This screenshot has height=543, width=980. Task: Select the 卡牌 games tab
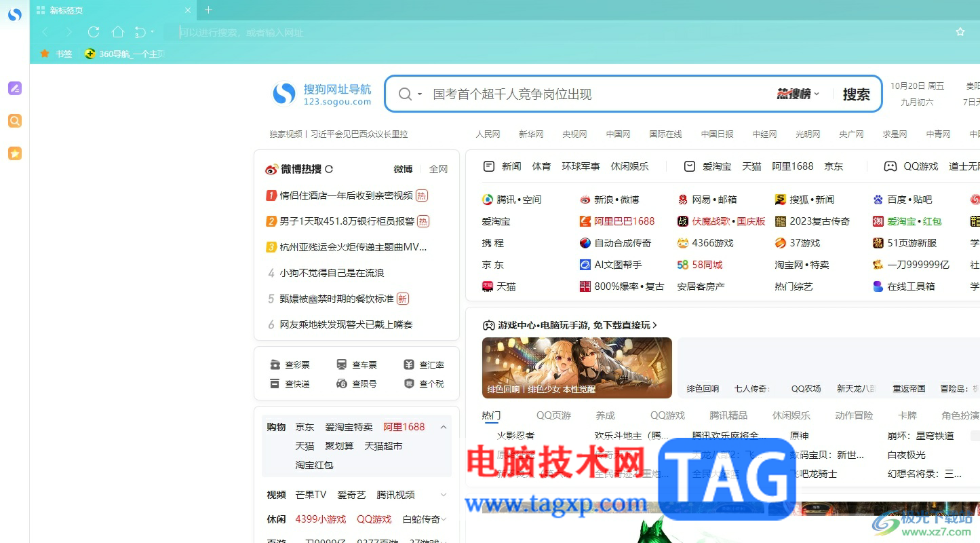(x=907, y=415)
